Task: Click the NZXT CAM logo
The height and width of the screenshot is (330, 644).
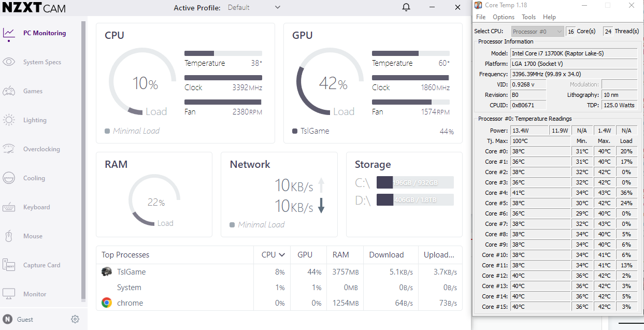Action: coord(34,8)
